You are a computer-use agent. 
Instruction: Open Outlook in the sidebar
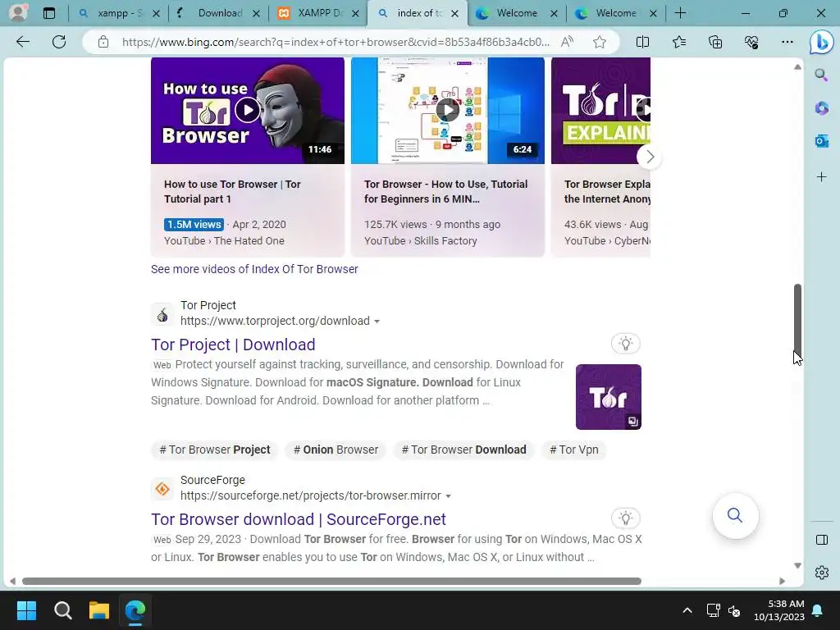821,141
